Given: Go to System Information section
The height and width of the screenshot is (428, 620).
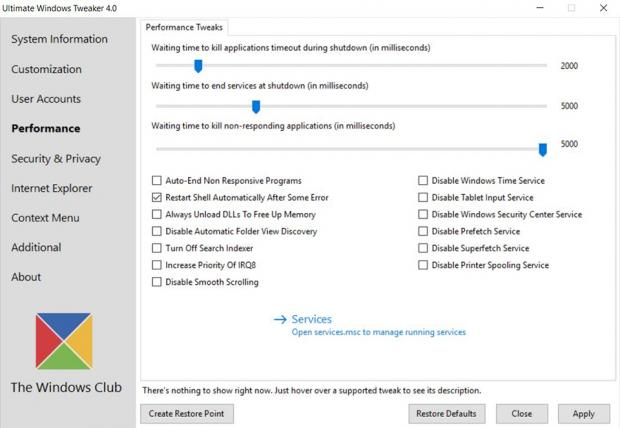Looking at the screenshot, I should point(59,40).
